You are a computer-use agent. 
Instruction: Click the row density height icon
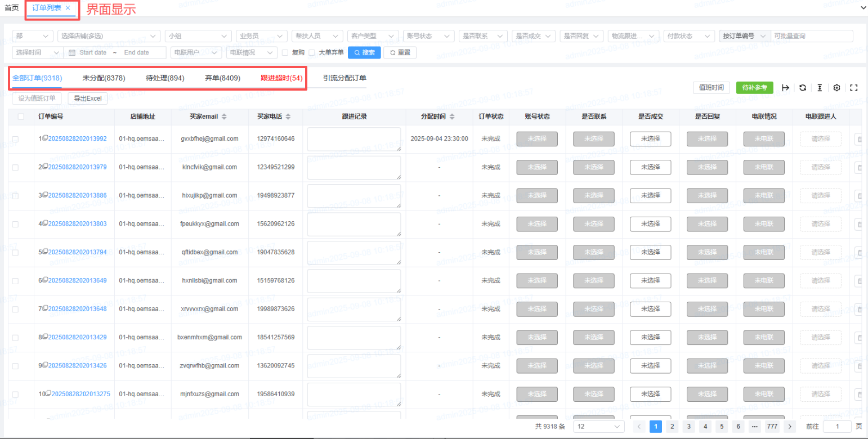point(820,88)
